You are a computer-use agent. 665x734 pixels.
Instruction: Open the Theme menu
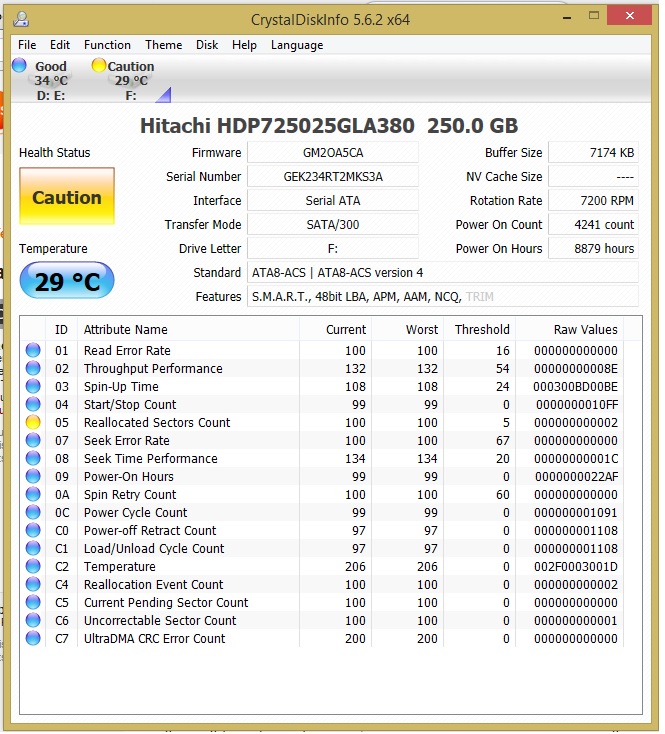coord(163,45)
